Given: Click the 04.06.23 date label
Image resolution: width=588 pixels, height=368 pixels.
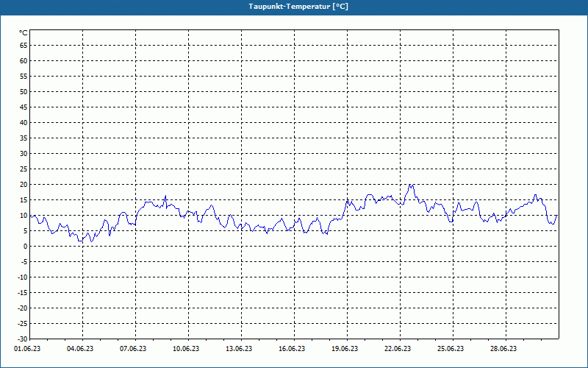Looking at the screenshot, I should [x=80, y=349].
